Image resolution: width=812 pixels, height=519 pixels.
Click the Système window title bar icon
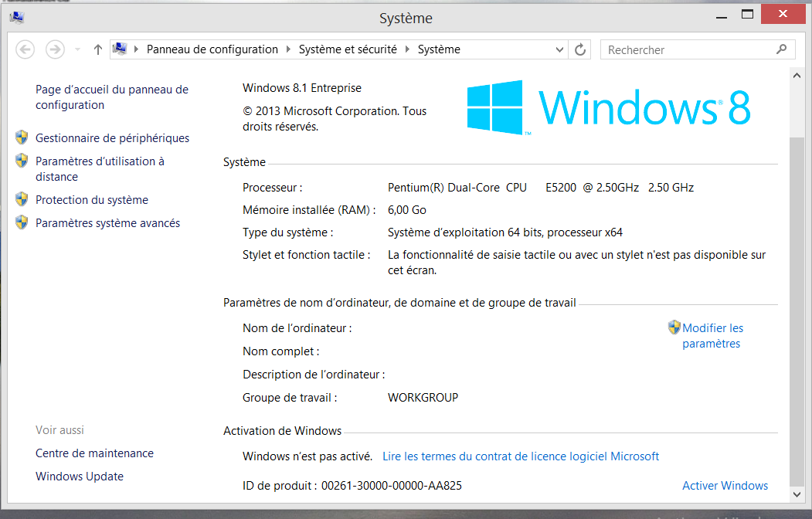[16, 18]
